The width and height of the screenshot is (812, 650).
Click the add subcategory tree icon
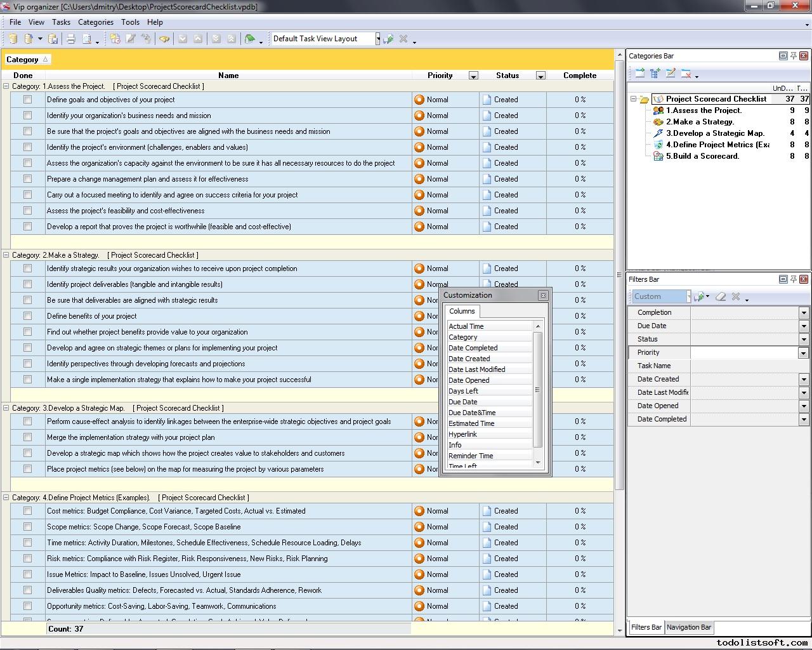click(655, 74)
